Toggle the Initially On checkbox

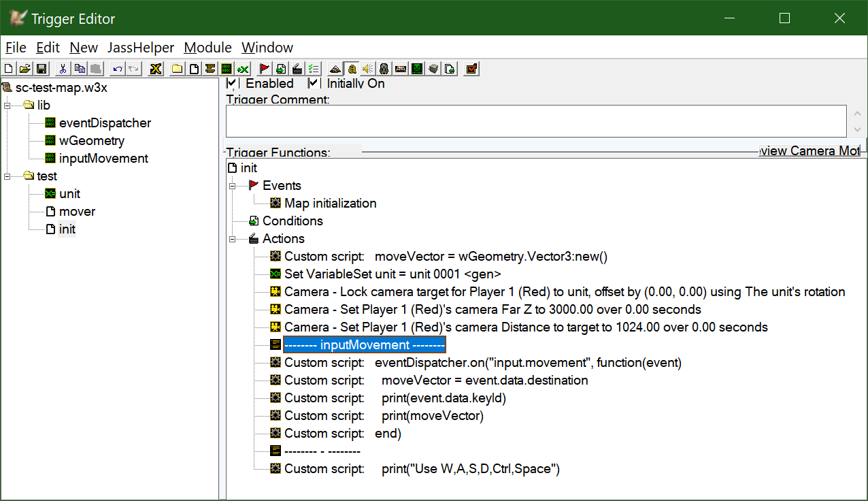pos(314,83)
